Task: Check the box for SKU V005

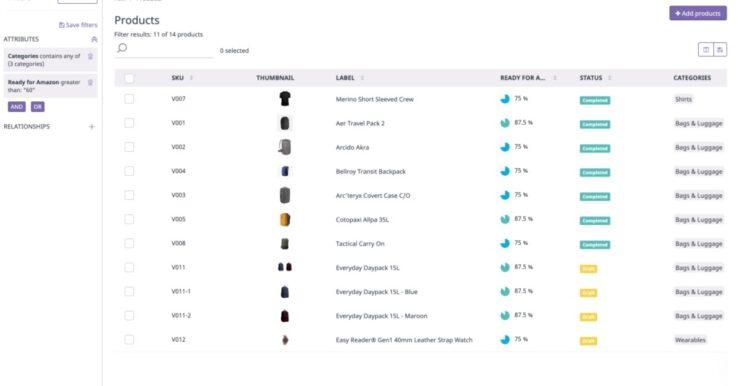Action: pos(129,219)
